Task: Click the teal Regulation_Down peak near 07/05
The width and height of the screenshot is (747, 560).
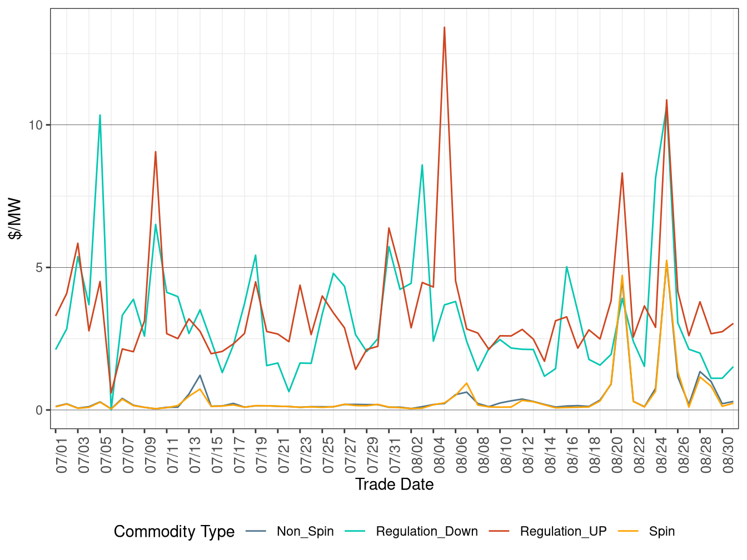Action: click(x=100, y=115)
